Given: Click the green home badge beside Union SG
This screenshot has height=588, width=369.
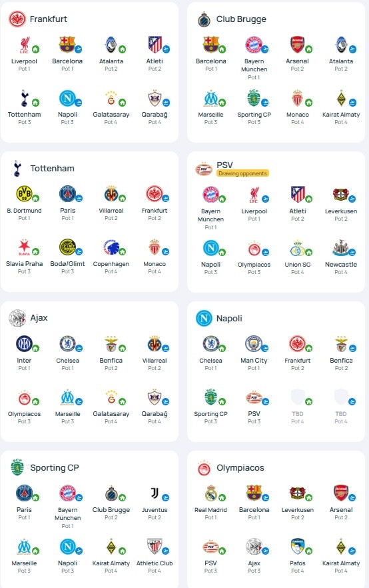Looking at the screenshot, I should click(309, 252).
